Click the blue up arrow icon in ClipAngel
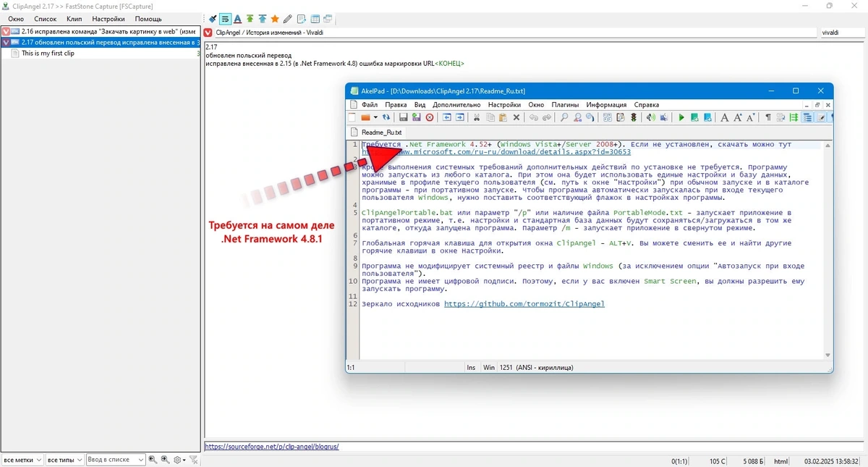This screenshot has height=467, width=868. coord(262,19)
